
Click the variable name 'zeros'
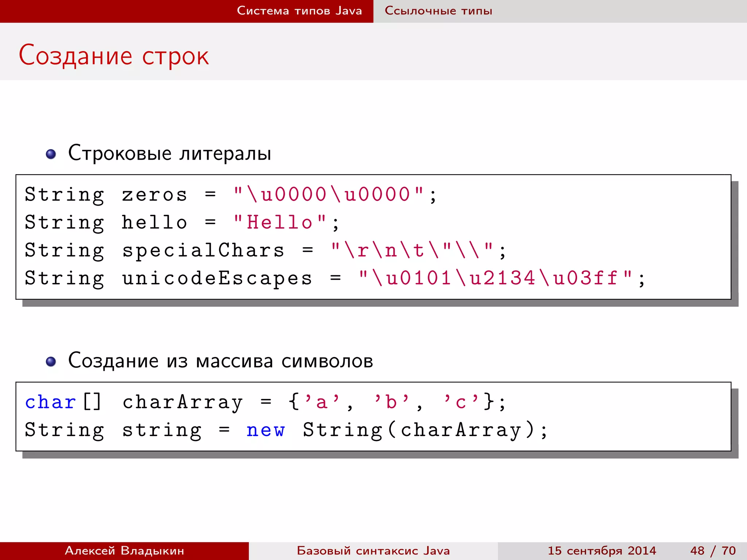[155, 195]
